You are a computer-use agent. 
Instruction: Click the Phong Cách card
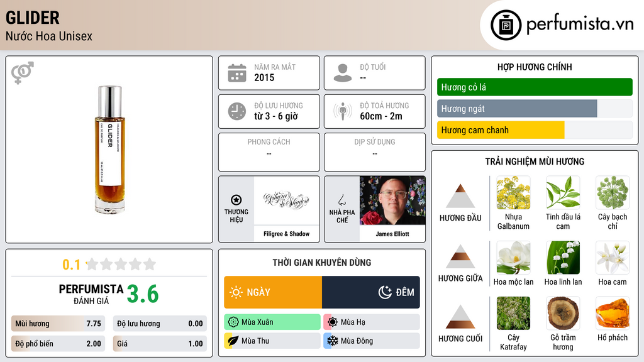(269, 152)
